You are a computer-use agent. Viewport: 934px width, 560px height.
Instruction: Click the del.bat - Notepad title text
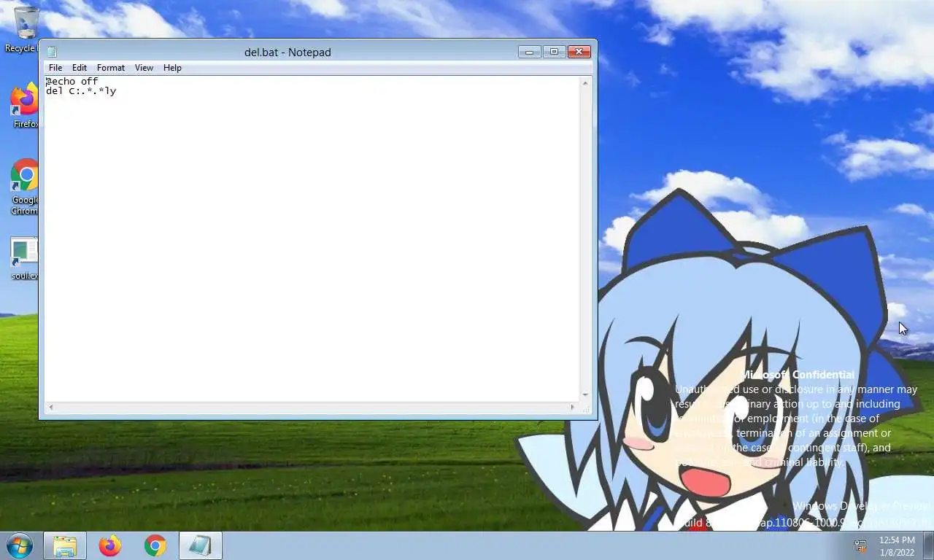click(x=287, y=52)
